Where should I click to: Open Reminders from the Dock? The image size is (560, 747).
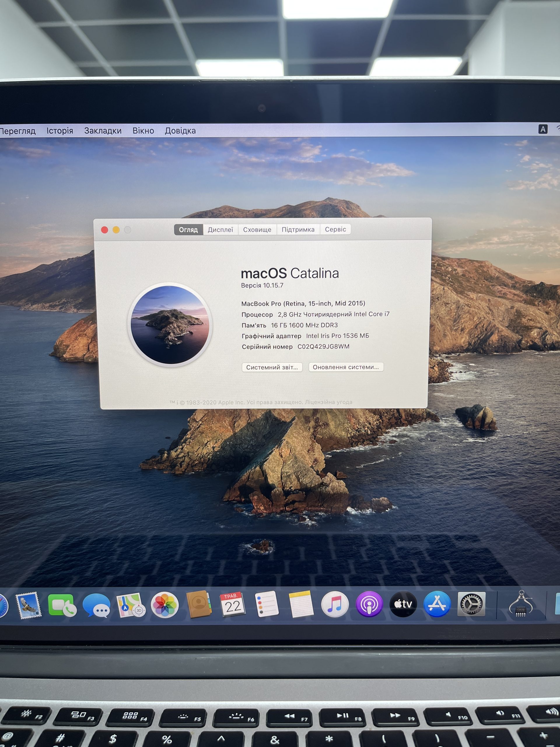coord(267,604)
